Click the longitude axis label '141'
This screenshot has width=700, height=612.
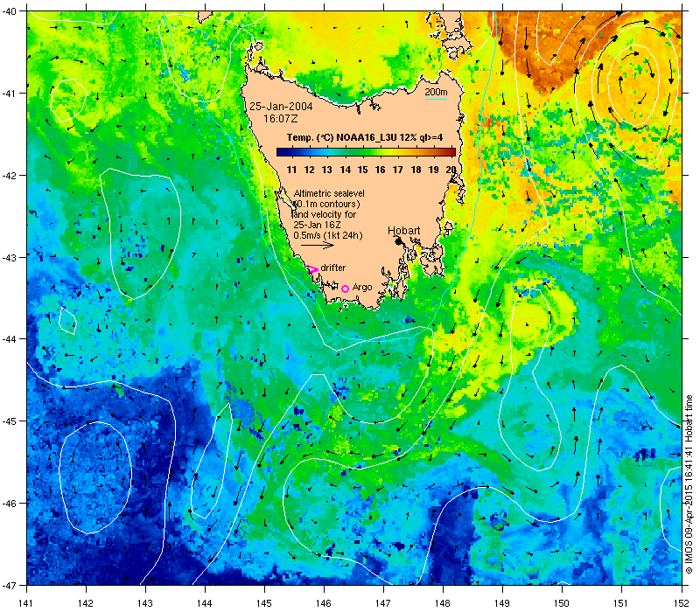pyautogui.click(x=27, y=603)
